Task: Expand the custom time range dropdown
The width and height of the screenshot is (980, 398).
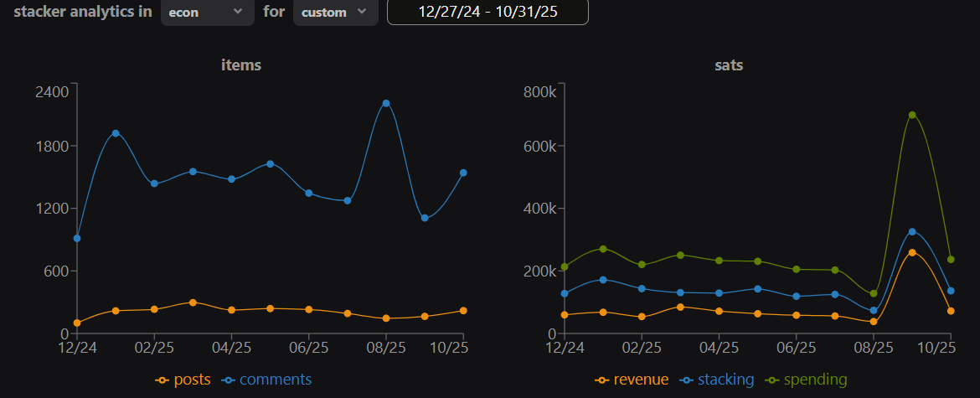Action: click(x=335, y=13)
